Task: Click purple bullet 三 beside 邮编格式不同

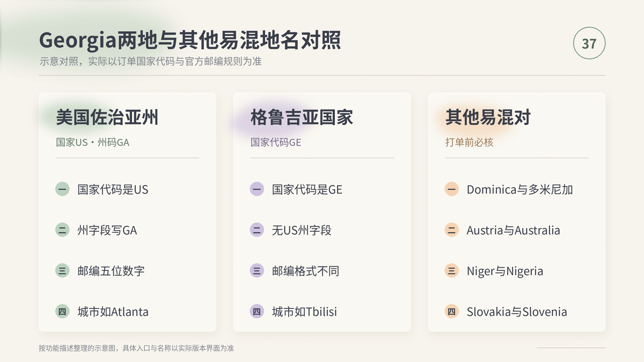Action: click(257, 271)
